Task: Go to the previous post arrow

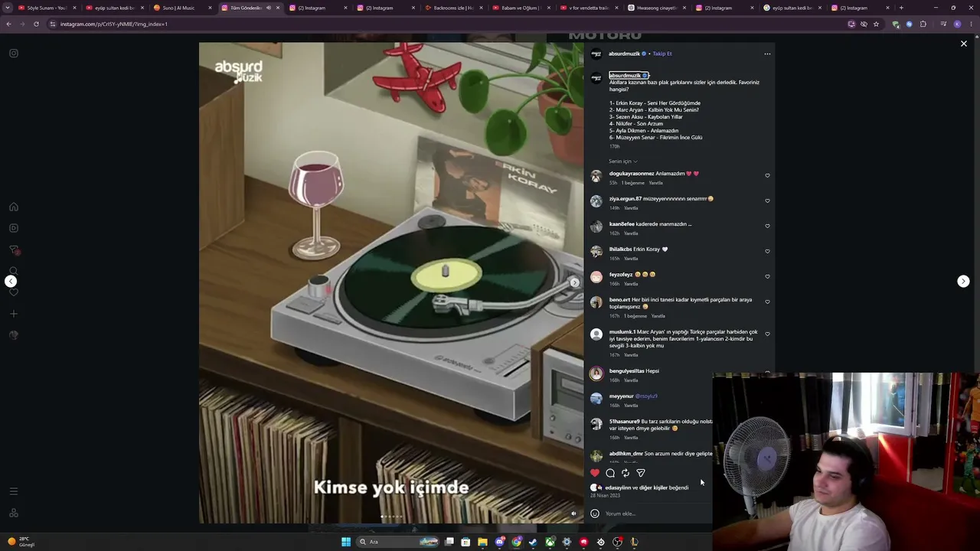Action: [11, 282]
